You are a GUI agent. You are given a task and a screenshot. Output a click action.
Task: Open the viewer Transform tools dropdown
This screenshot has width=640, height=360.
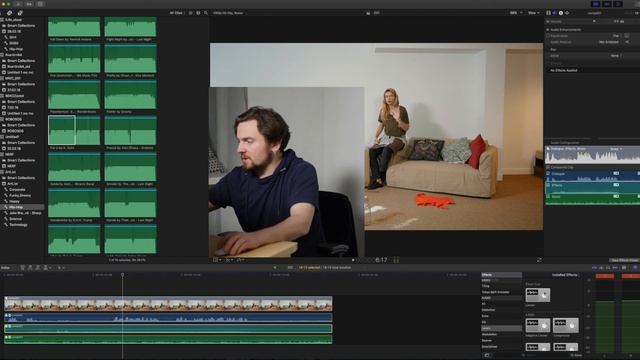click(218, 260)
